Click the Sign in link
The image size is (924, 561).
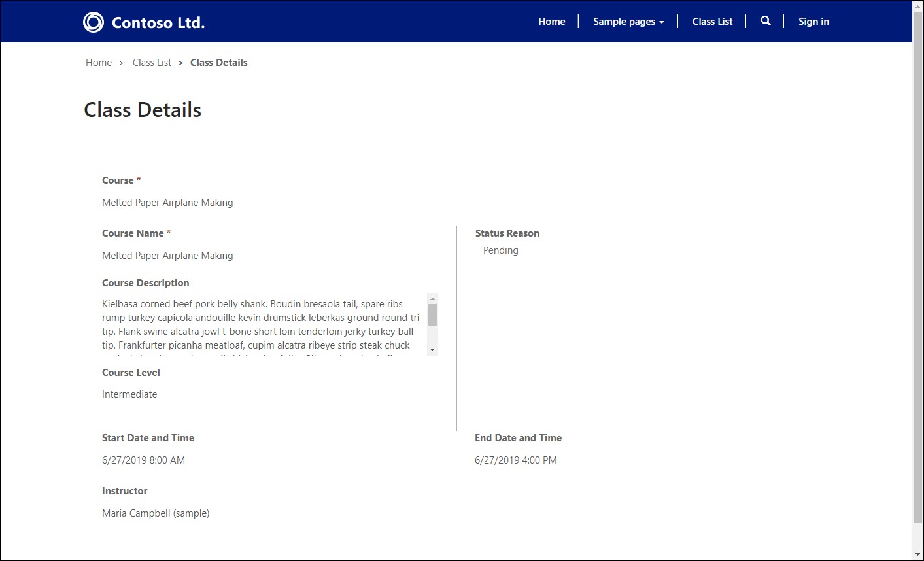coord(813,22)
